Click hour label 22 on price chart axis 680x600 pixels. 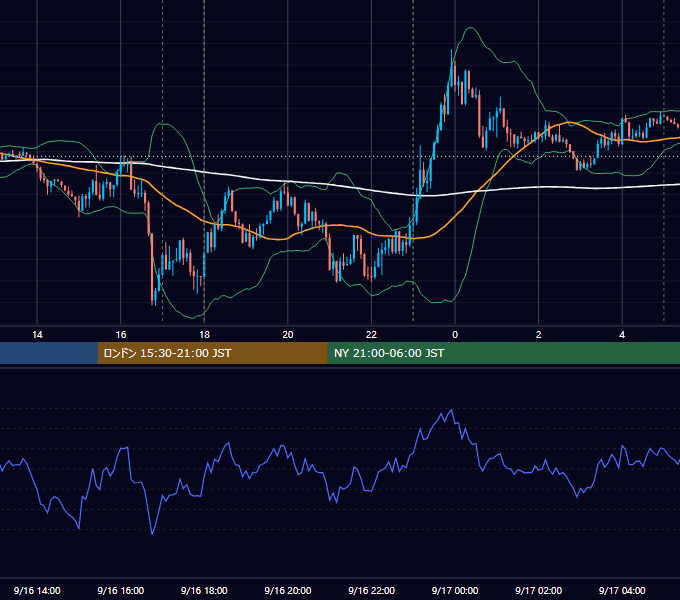[x=372, y=335]
